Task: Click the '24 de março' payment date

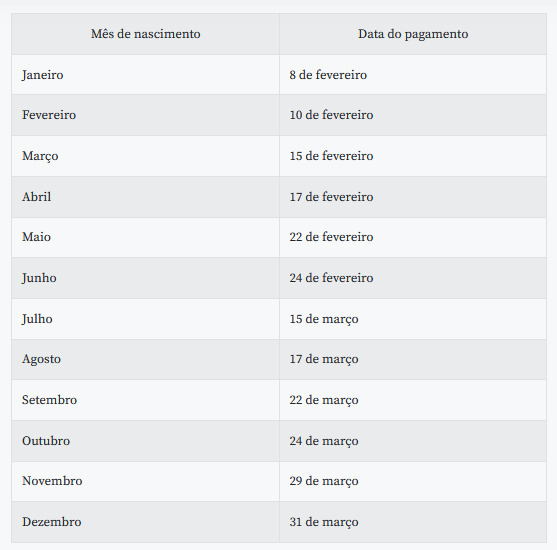Action: point(413,441)
